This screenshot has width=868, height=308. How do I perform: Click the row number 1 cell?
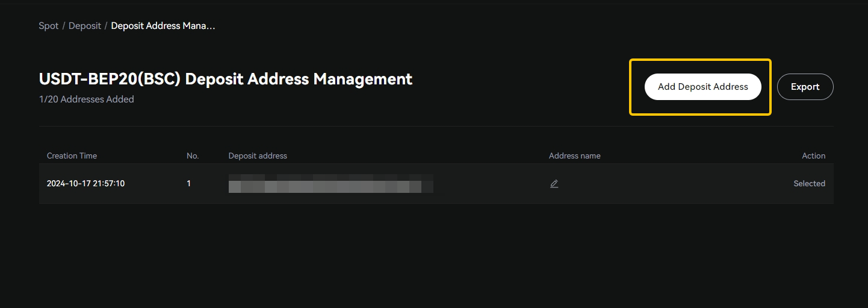coord(189,184)
